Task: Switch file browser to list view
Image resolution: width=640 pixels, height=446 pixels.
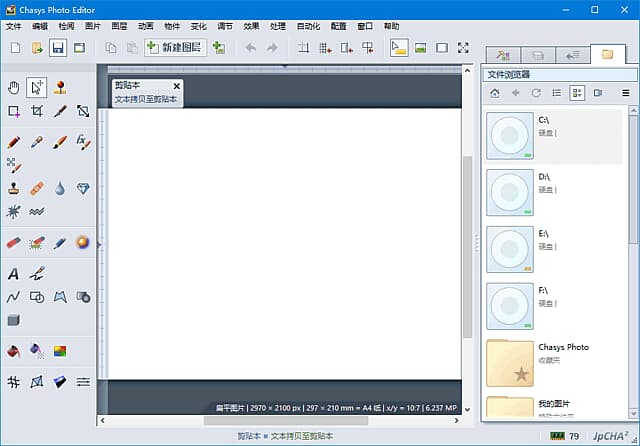Action: click(556, 93)
